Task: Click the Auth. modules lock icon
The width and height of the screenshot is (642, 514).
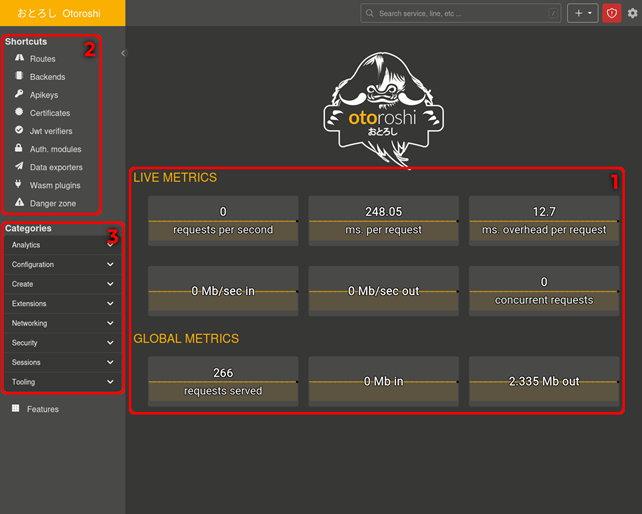Action: [x=19, y=148]
